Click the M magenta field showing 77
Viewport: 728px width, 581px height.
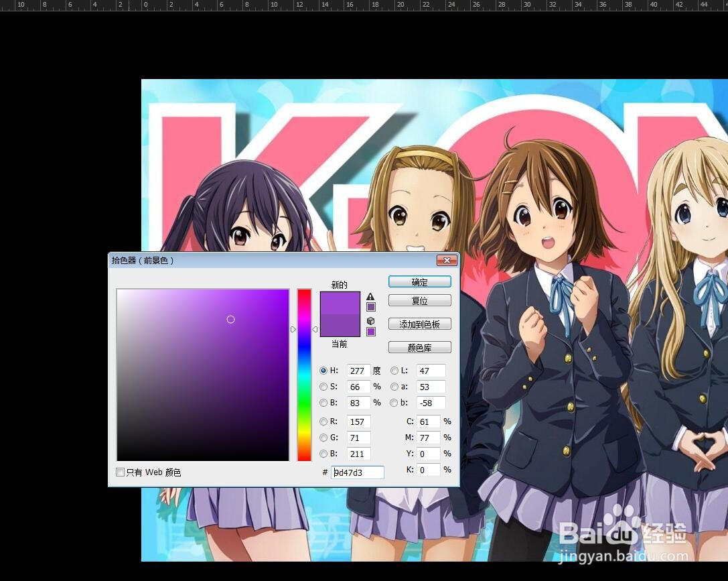click(x=428, y=438)
